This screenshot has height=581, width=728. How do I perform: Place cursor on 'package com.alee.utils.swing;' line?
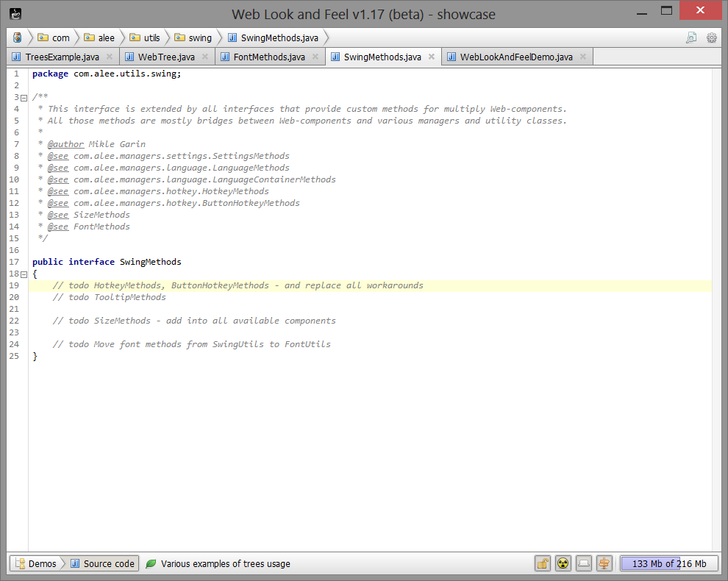107,74
